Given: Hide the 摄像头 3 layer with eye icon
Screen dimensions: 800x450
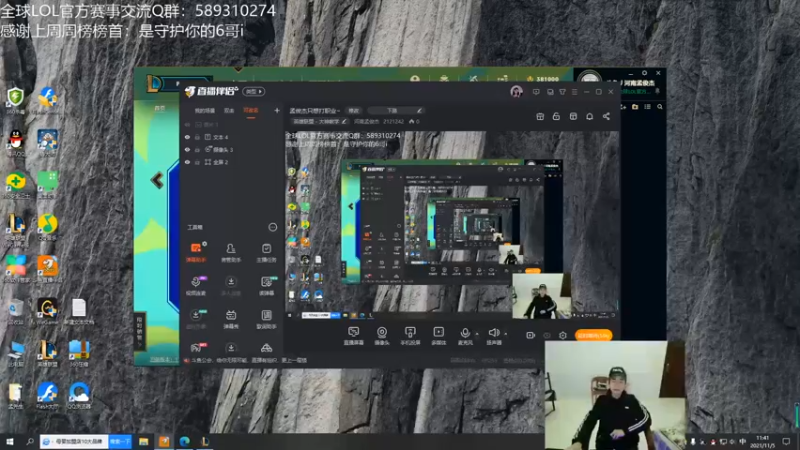Looking at the screenshot, I should coord(187,149).
